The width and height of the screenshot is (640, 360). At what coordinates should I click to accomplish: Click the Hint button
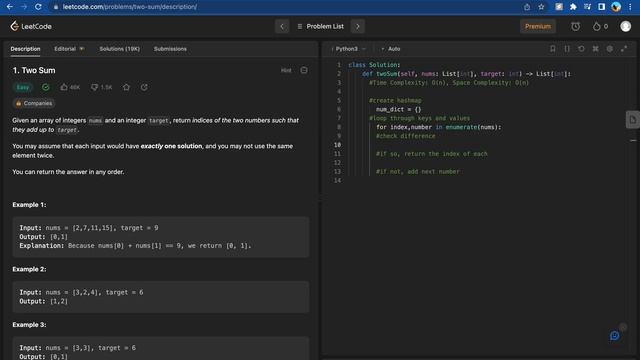pos(286,70)
